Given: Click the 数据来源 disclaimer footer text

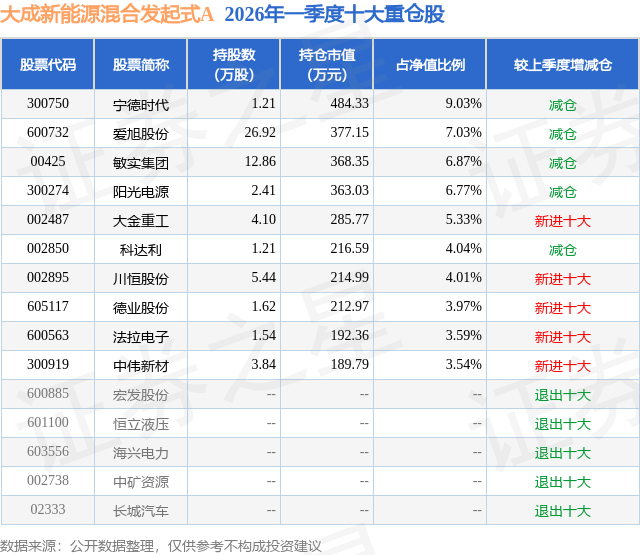Looking at the screenshot, I should point(161,546).
